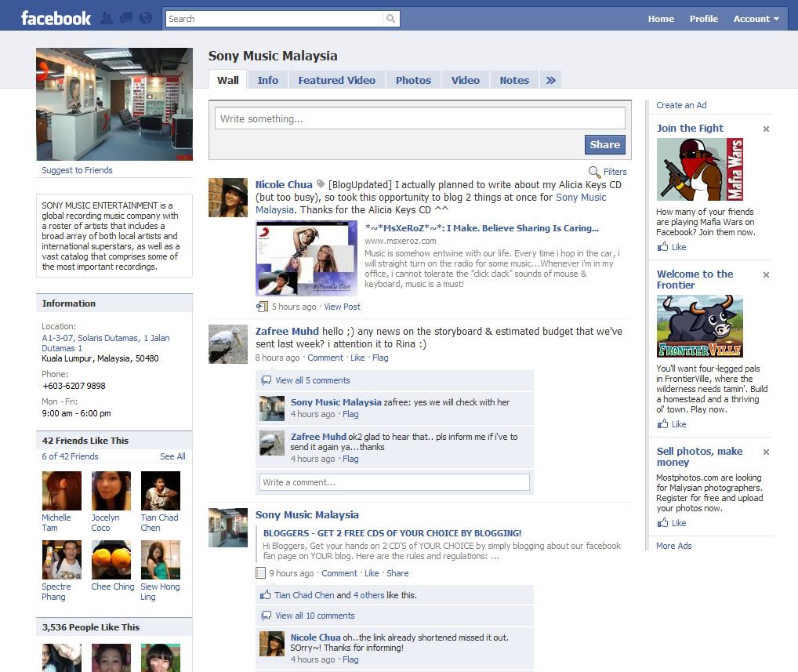This screenshot has width=798, height=672.
Task: Close the Join the Fight ad
Action: 766,129
